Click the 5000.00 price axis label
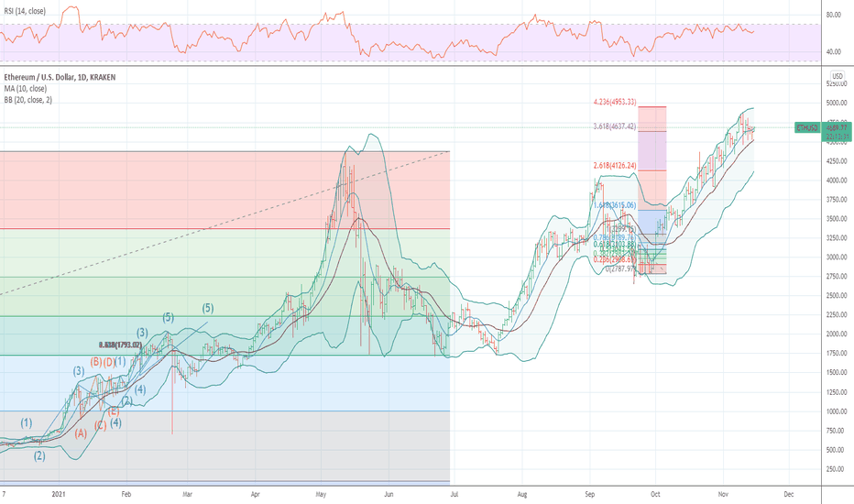The image size is (854, 504). point(837,103)
